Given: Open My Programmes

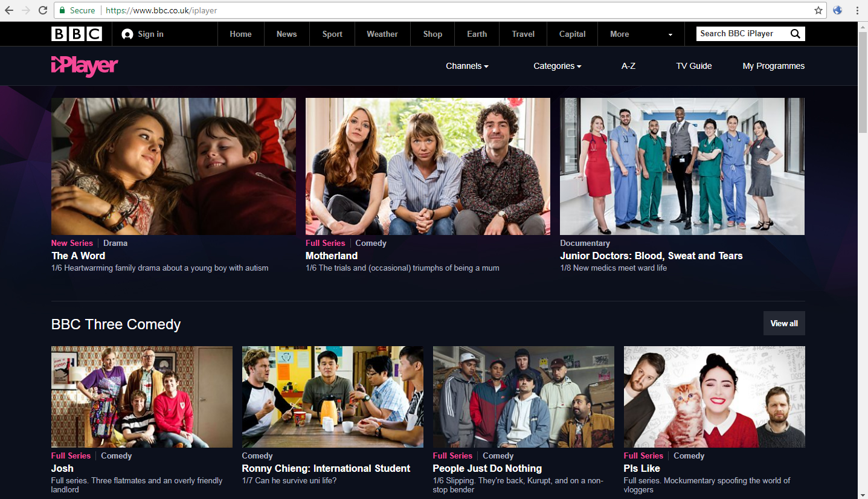Looking at the screenshot, I should tap(774, 66).
